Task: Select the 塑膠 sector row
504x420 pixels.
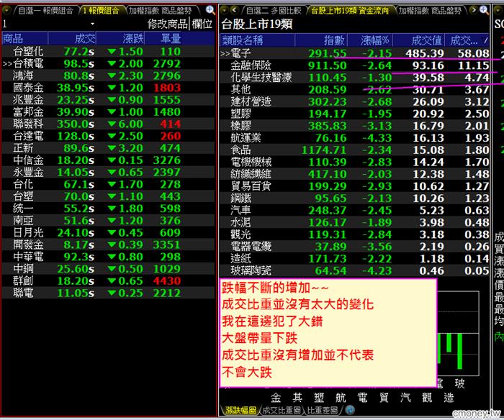Action: click(355, 114)
